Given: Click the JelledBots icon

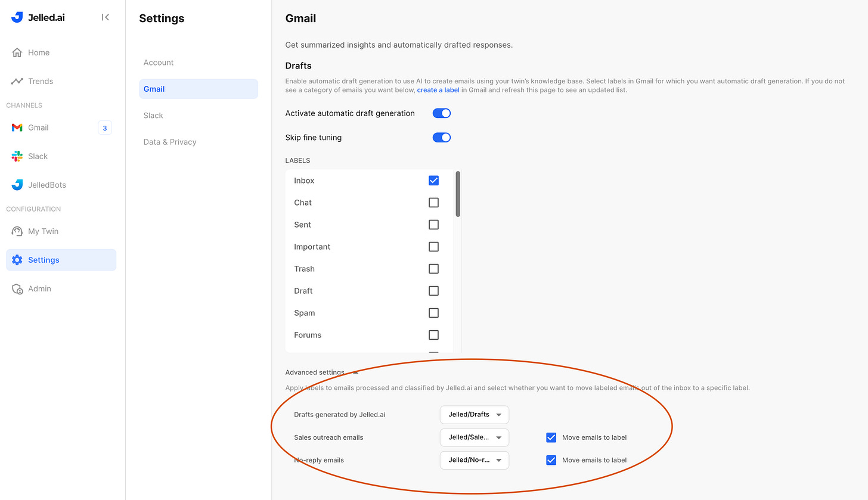Looking at the screenshot, I should click(x=17, y=185).
